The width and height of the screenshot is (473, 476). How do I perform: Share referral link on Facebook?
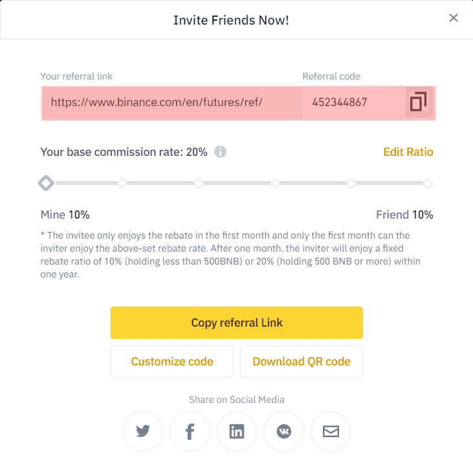coord(190,431)
